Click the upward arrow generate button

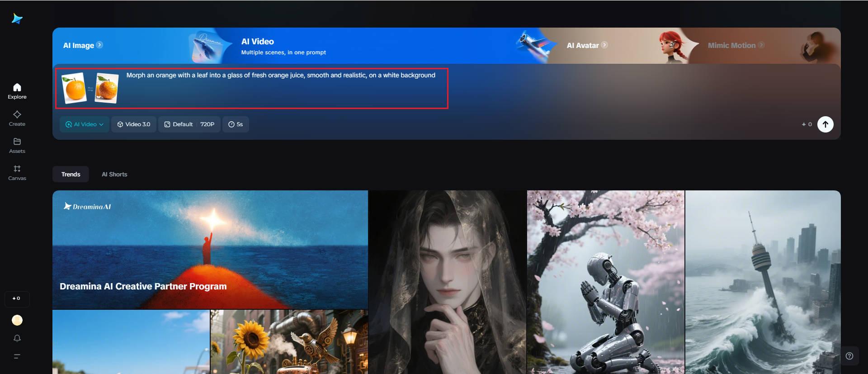826,124
